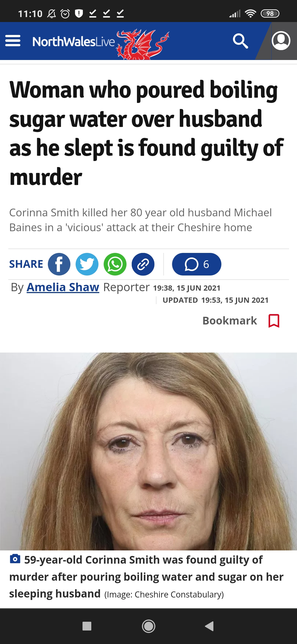Share article on Twitter

click(x=87, y=264)
